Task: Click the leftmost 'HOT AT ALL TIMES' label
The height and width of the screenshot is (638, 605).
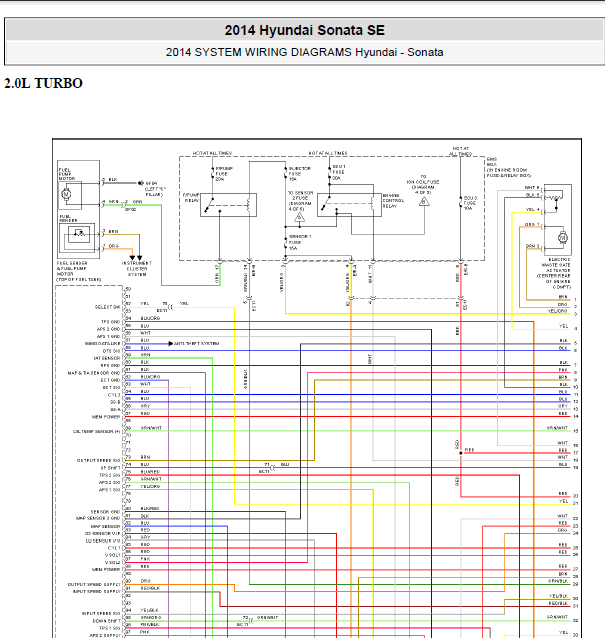Action: click(x=212, y=153)
